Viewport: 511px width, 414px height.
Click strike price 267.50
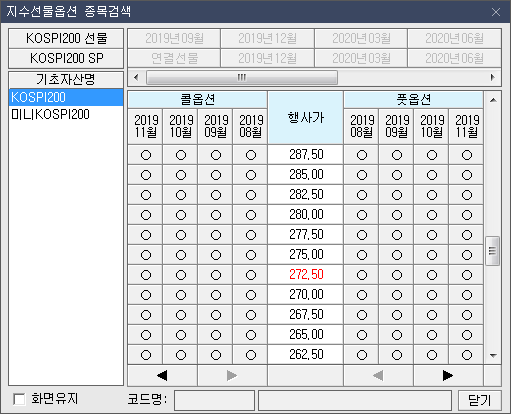coord(306,315)
